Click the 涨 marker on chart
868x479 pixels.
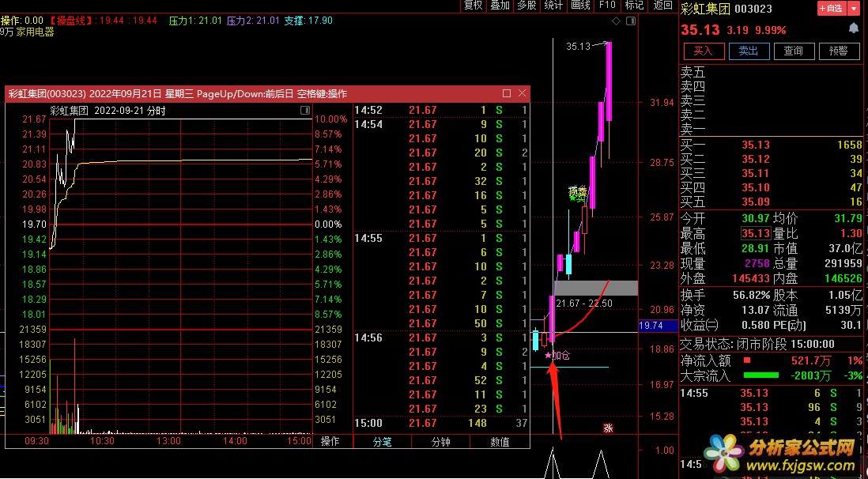608,428
